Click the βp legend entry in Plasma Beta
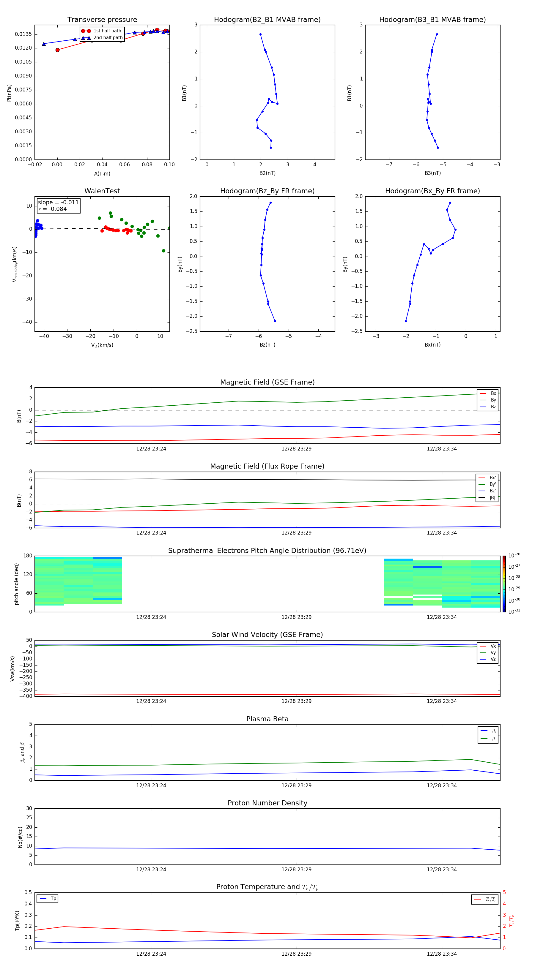The image size is (535, 980). tap(488, 731)
